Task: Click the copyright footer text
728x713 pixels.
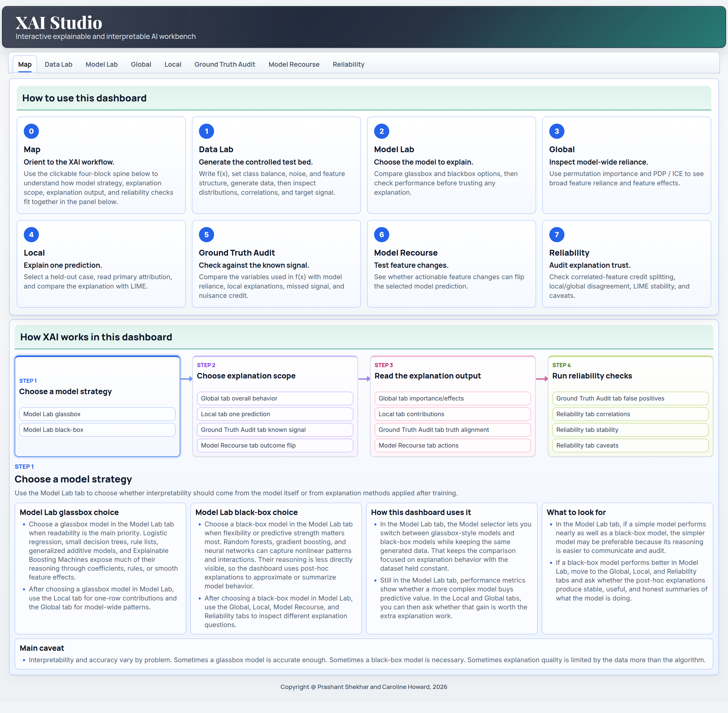Action: [364, 687]
